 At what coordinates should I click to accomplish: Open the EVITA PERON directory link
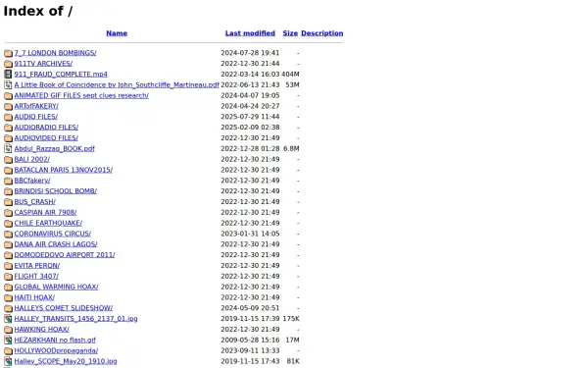tap(37, 266)
